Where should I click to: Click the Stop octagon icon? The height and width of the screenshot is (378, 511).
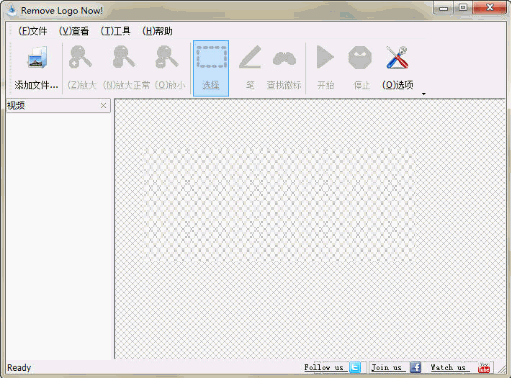(x=360, y=57)
